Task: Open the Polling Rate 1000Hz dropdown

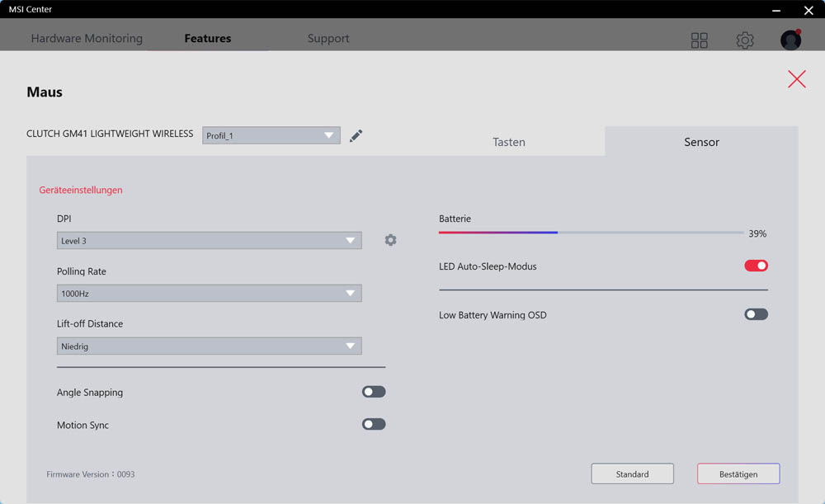Action: tap(209, 293)
